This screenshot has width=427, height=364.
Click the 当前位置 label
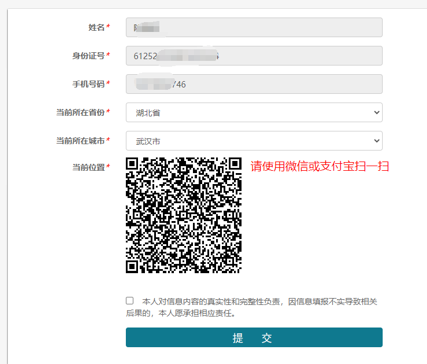pyautogui.click(x=89, y=167)
